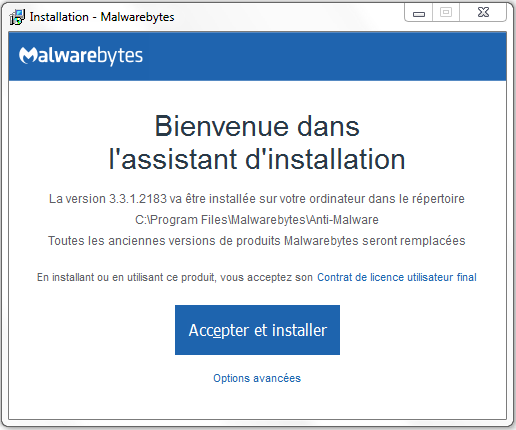
Task: Click the blank white area below "Options avancées"
Action: click(x=257, y=402)
